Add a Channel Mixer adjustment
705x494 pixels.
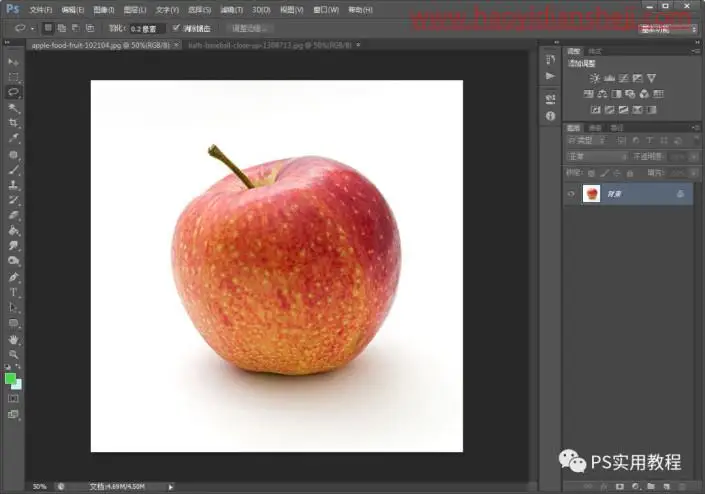coord(644,94)
